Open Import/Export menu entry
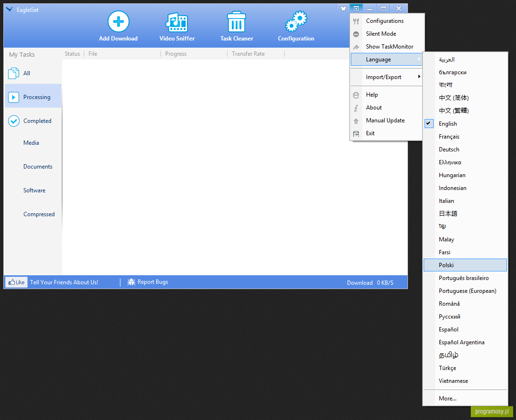This screenshot has width=516, height=420. coord(387,77)
